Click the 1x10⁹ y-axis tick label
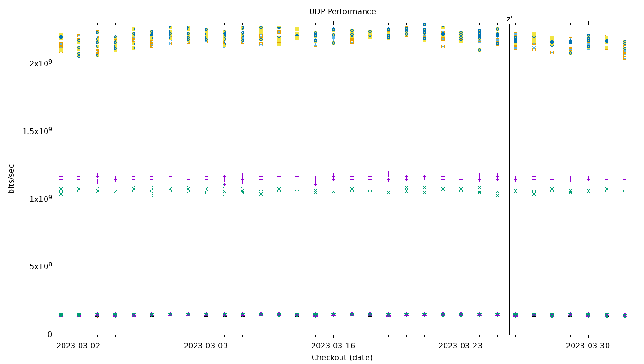The height and width of the screenshot is (364, 644). click(41, 199)
